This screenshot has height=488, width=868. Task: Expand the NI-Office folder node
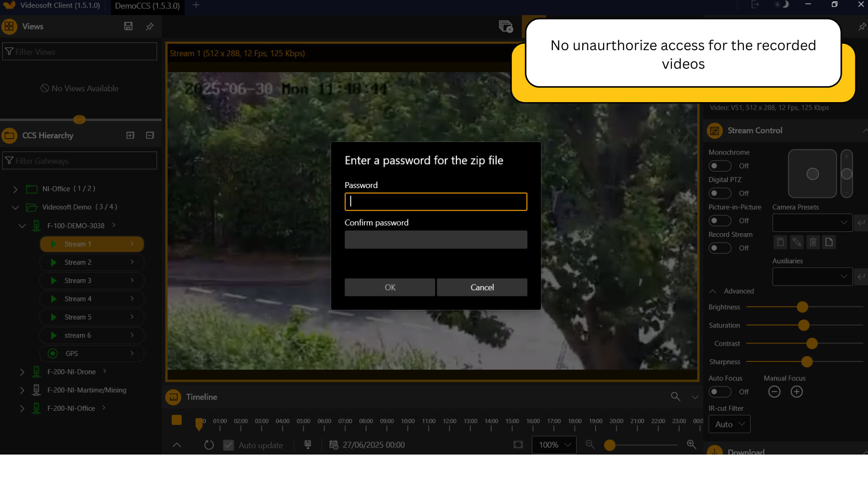point(15,189)
